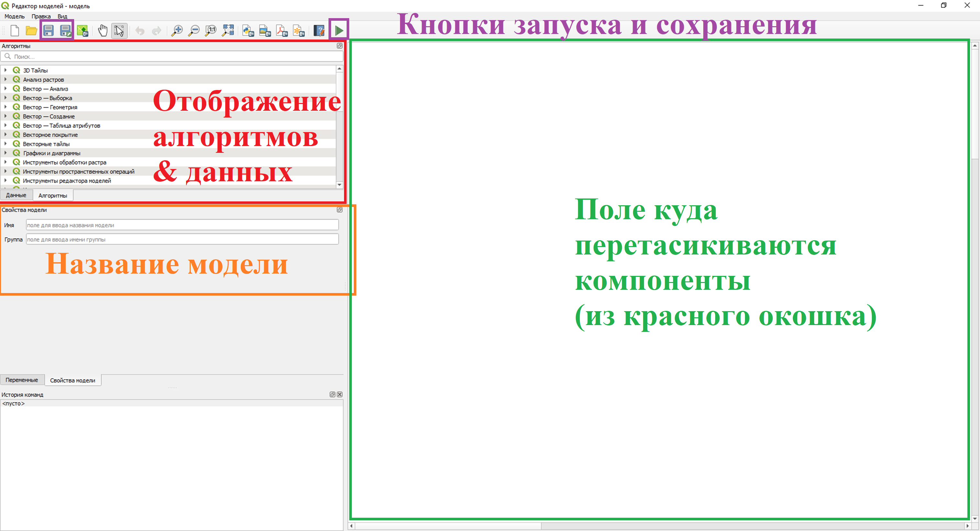Expand the Вектор — Выборка group
Screen dimensions: 980x531
coord(6,98)
